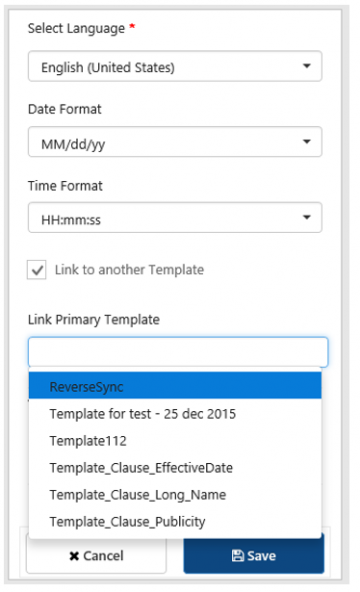Image resolution: width=360 pixels, height=592 pixels.
Task: Click the Language dropdown caret arrow
Action: coord(307,66)
